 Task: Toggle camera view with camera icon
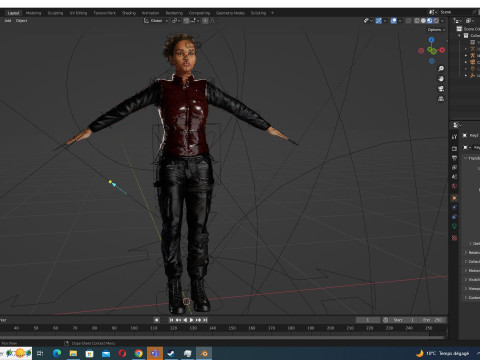pos(441,89)
